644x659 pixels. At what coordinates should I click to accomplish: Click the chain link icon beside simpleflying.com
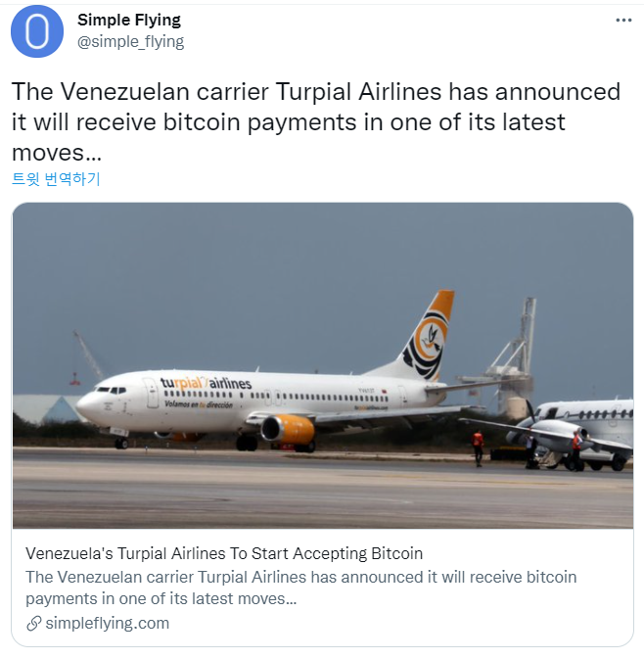[33, 624]
